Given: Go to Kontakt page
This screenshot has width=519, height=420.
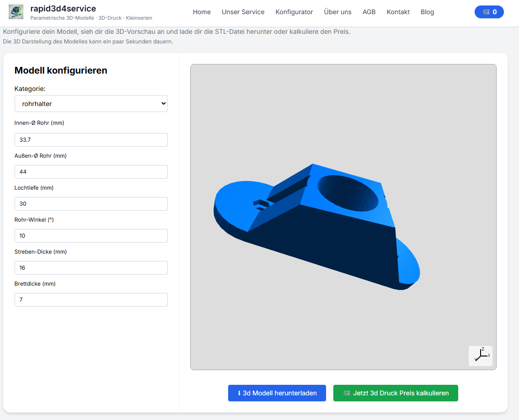Looking at the screenshot, I should pos(398,12).
